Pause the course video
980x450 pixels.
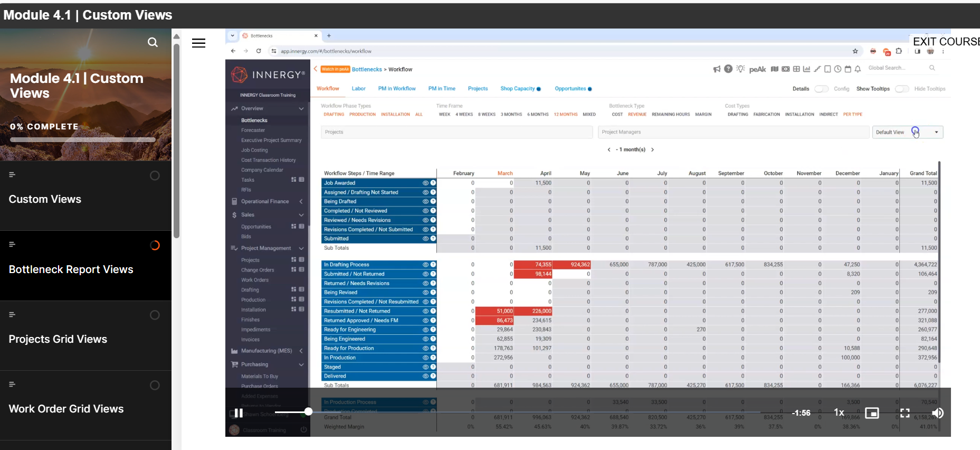[239, 413]
